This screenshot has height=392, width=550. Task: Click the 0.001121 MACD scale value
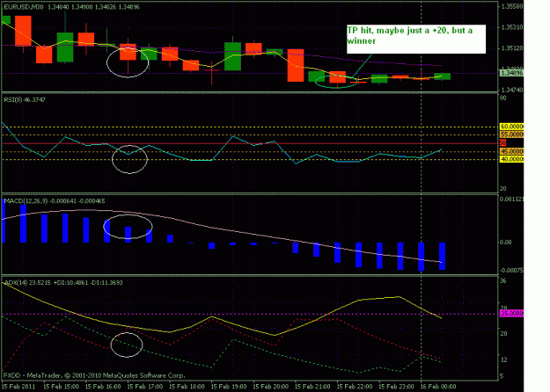click(x=512, y=199)
